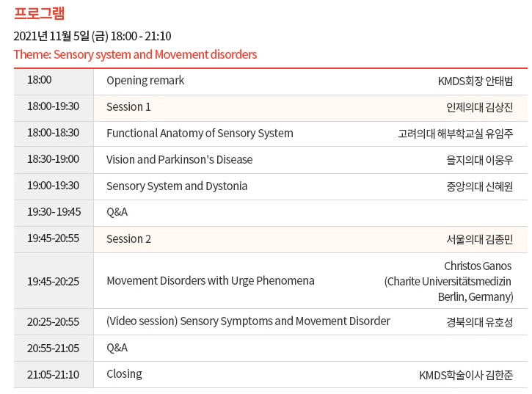Click the Q&A entry at 20:55-21:05
The height and width of the screenshot is (394, 532).
(x=117, y=348)
